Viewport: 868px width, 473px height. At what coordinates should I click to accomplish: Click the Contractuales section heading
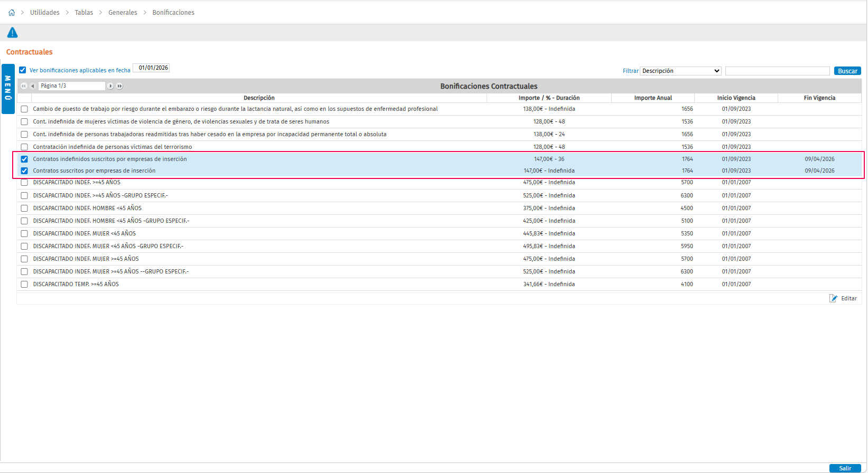click(x=30, y=52)
